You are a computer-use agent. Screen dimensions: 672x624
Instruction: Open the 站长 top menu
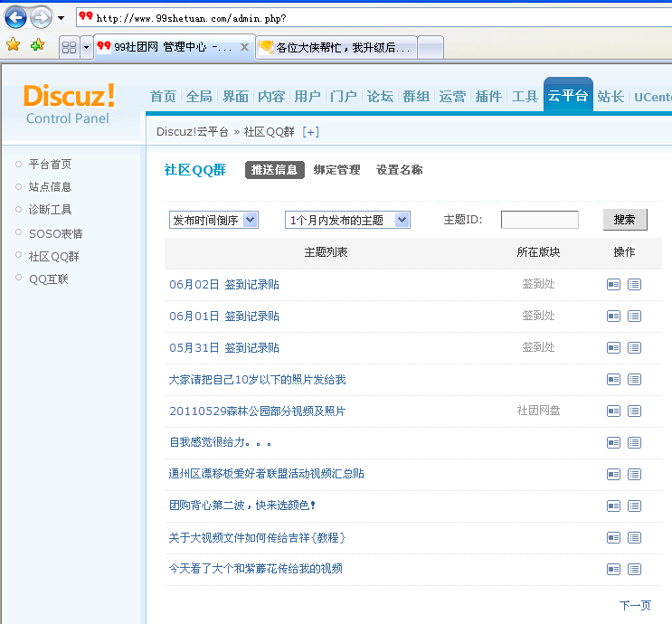click(610, 97)
